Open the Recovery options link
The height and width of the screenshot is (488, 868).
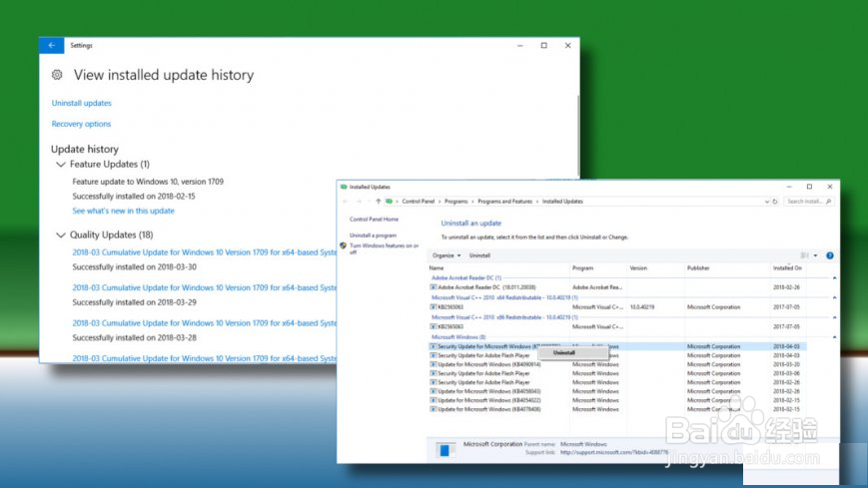[x=81, y=124]
